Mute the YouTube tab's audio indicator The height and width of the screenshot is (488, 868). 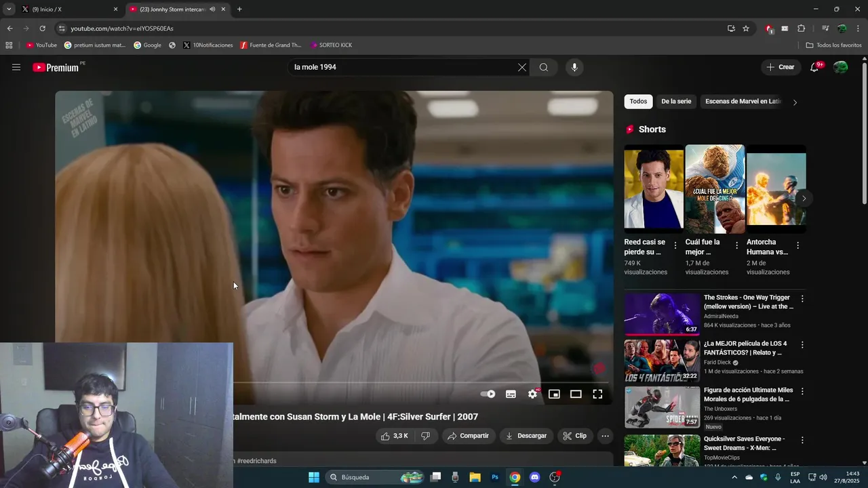(212, 9)
